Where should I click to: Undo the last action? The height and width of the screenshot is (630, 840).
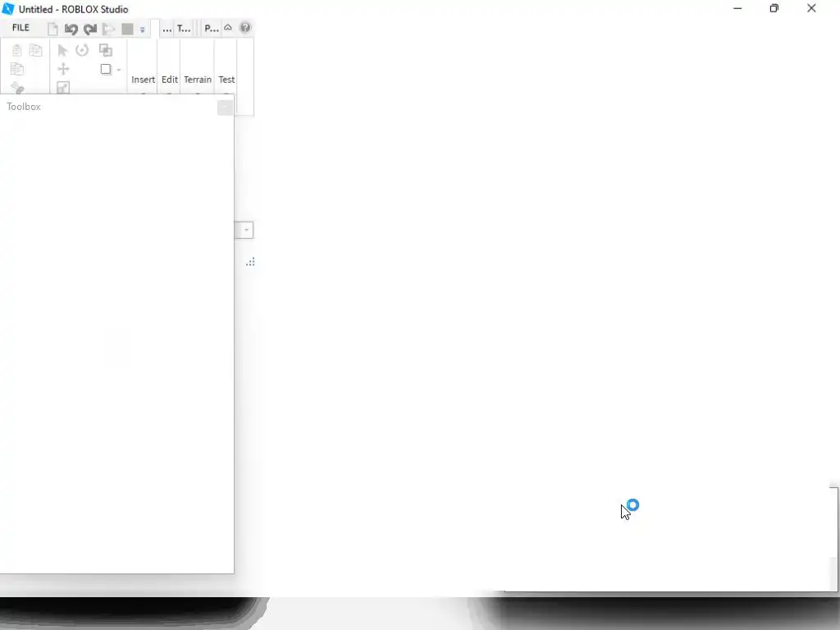point(71,29)
